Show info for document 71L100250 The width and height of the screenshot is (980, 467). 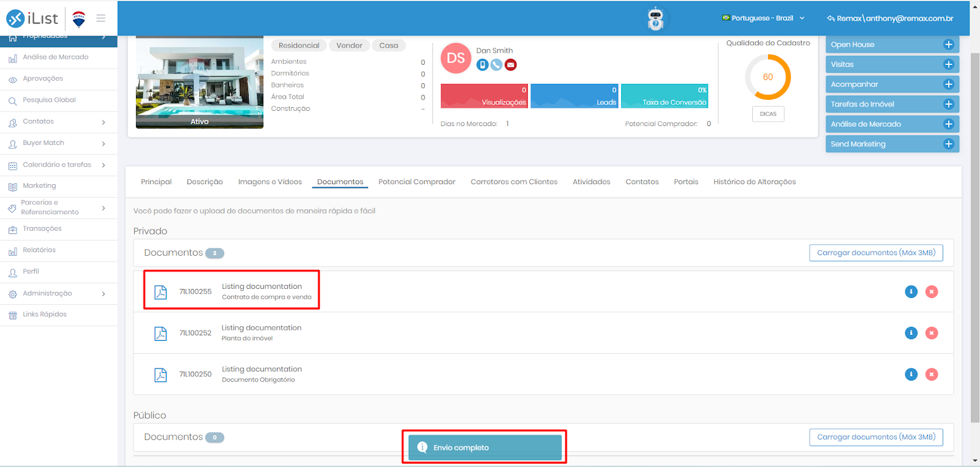coord(911,374)
